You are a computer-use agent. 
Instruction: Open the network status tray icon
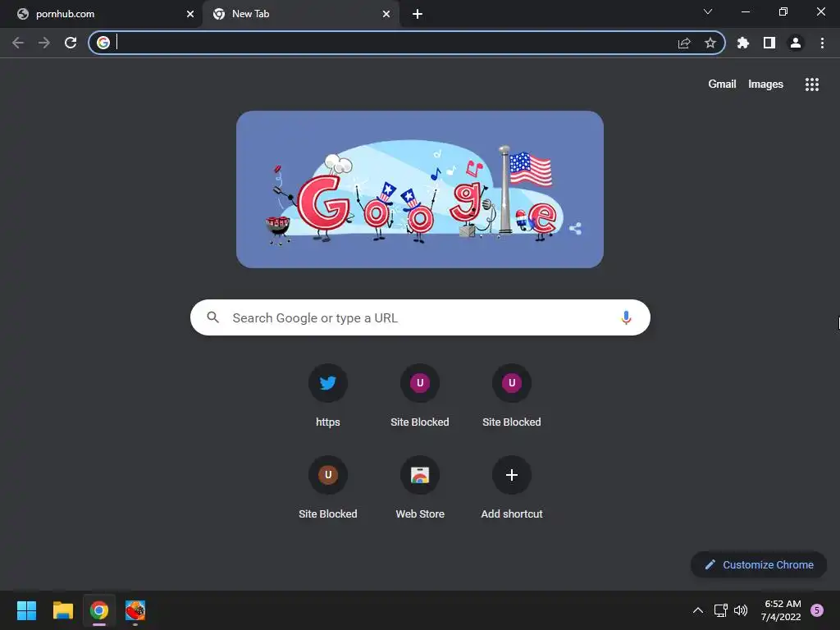[720, 610]
